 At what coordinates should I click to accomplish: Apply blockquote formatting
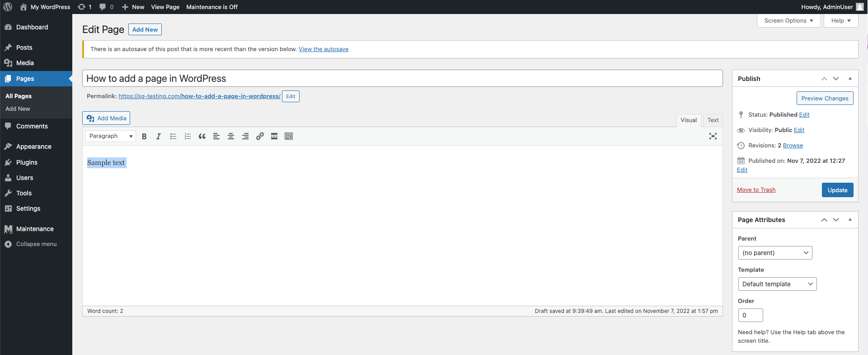[202, 136]
